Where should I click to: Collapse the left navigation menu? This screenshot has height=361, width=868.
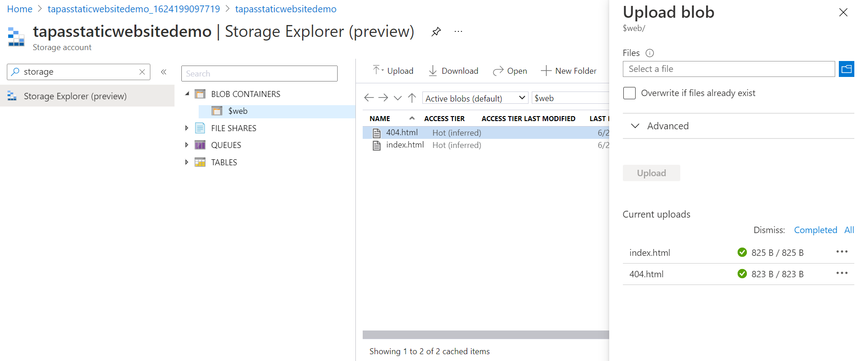pyautogui.click(x=164, y=72)
